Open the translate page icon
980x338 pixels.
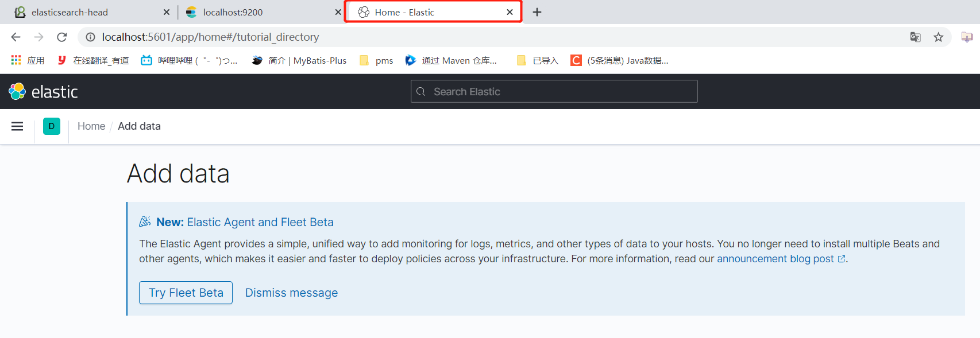(916, 37)
